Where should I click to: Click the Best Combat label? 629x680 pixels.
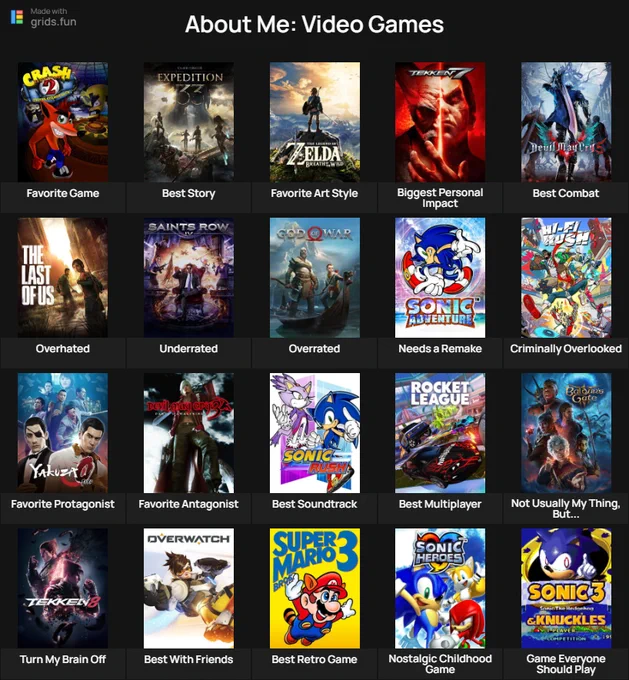tap(566, 193)
